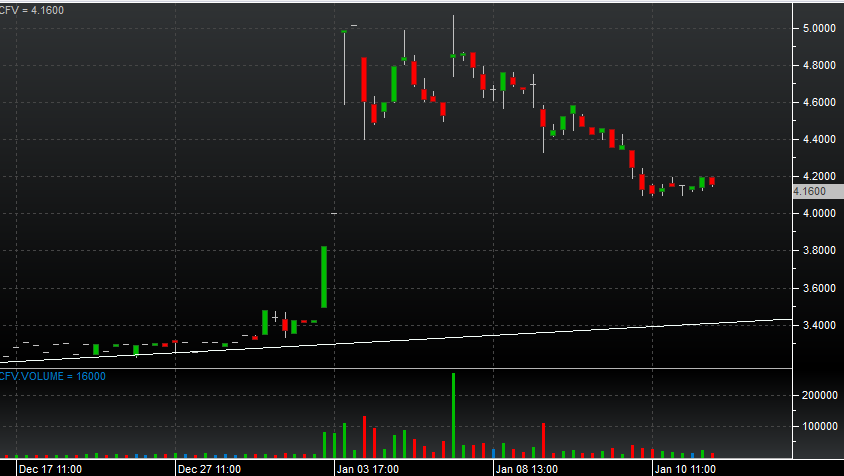
Task: Select the Jan 08 13:00 time marker
Action: [527, 468]
